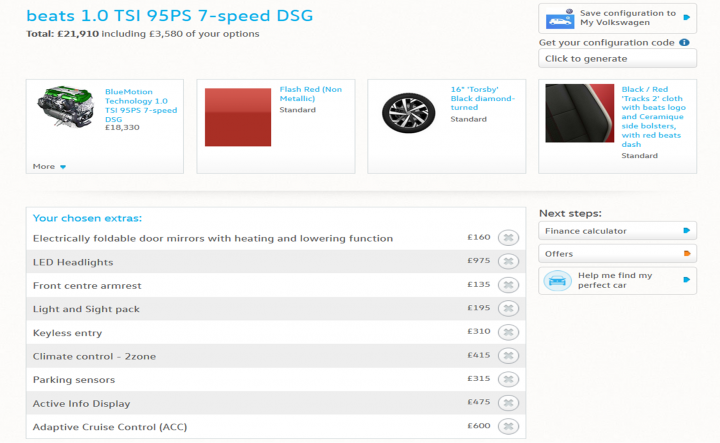Open Help me find my perfect car
The image size is (720, 443).
(x=617, y=280)
